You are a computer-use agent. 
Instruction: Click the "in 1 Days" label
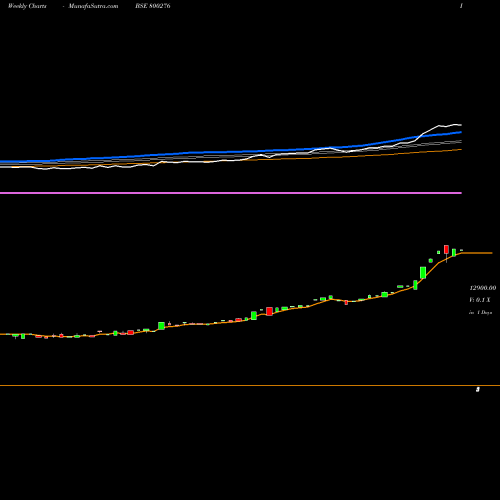point(481,313)
